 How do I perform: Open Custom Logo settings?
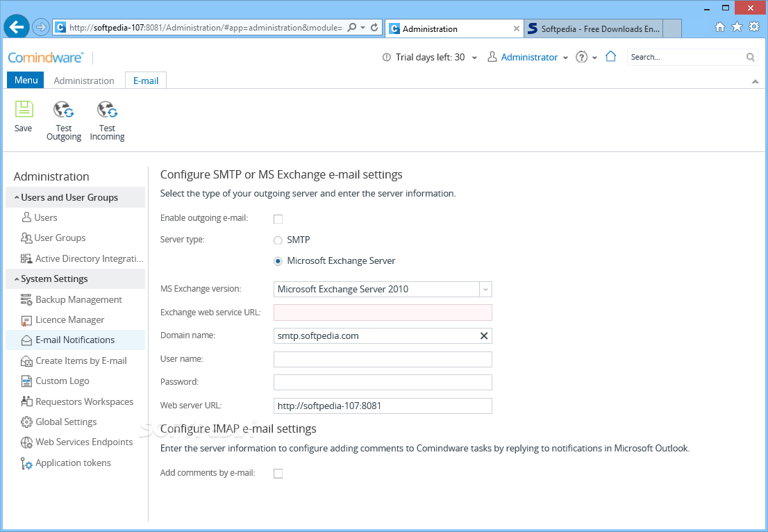55,381
